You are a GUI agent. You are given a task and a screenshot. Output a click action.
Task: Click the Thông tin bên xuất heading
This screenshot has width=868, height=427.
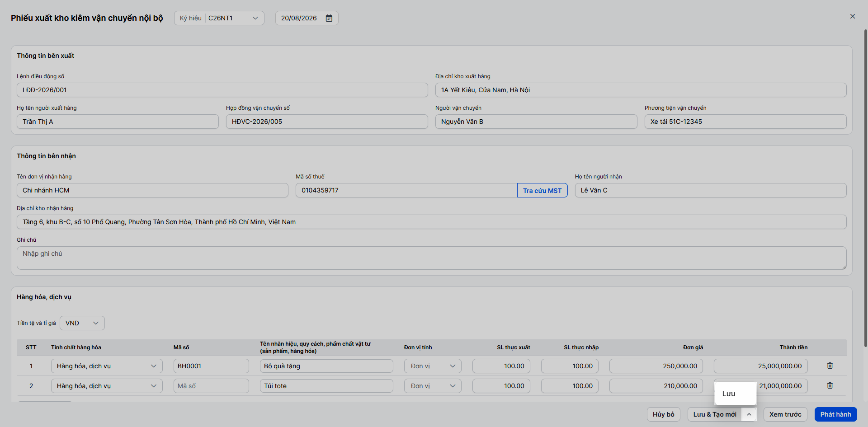click(x=46, y=56)
